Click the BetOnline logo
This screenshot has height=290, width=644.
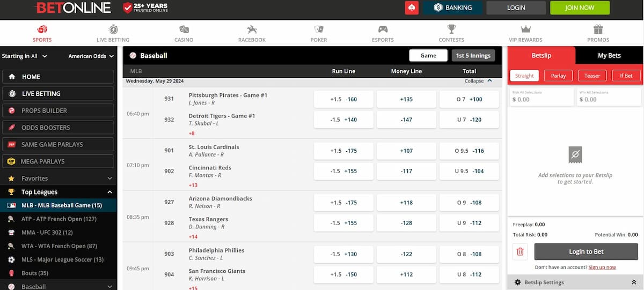(x=74, y=8)
